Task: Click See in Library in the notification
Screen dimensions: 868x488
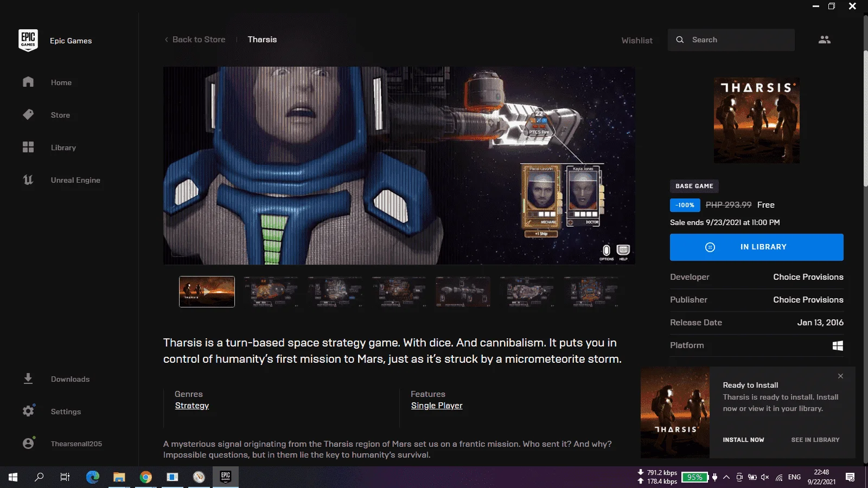Action: pos(815,440)
